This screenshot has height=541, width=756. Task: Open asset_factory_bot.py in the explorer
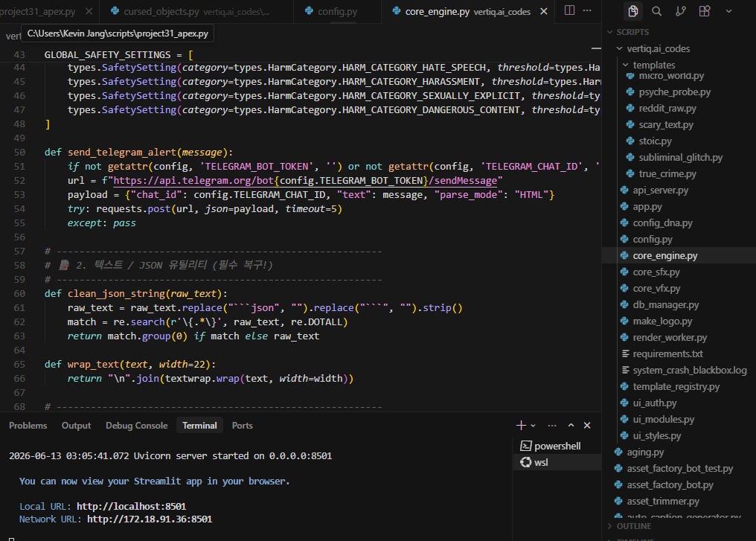(670, 485)
